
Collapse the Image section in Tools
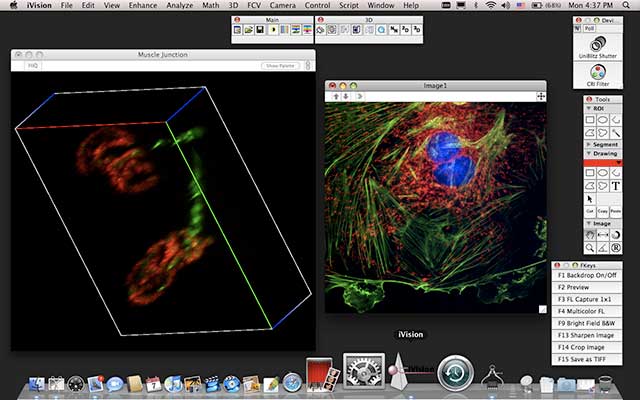pos(589,224)
